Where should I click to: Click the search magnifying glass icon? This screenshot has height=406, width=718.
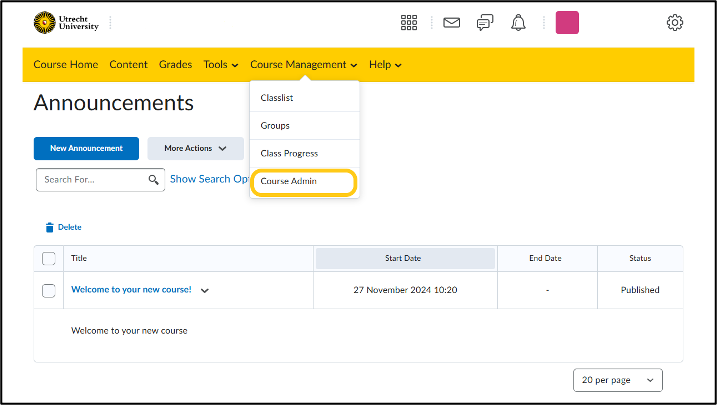(153, 180)
